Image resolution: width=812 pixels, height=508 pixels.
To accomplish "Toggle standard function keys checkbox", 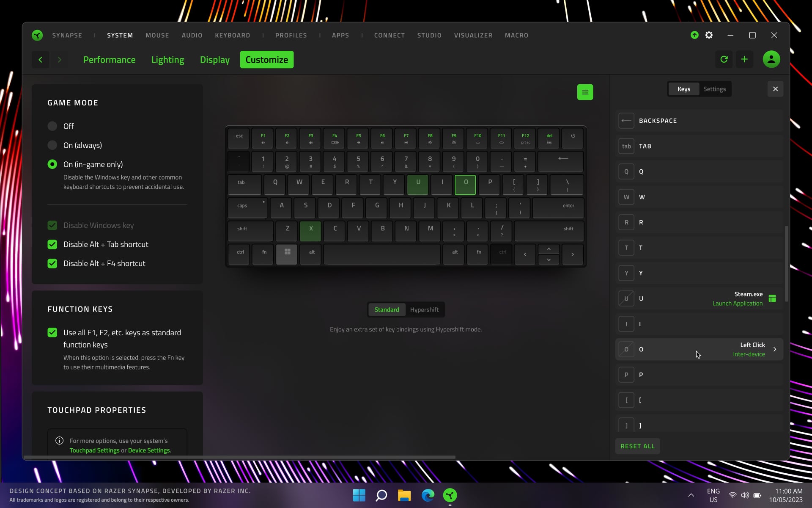I will 52,333.
